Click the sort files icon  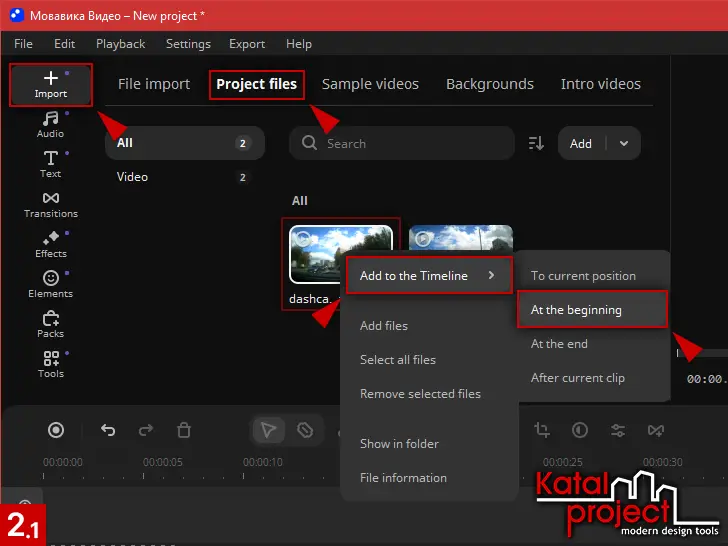(536, 143)
